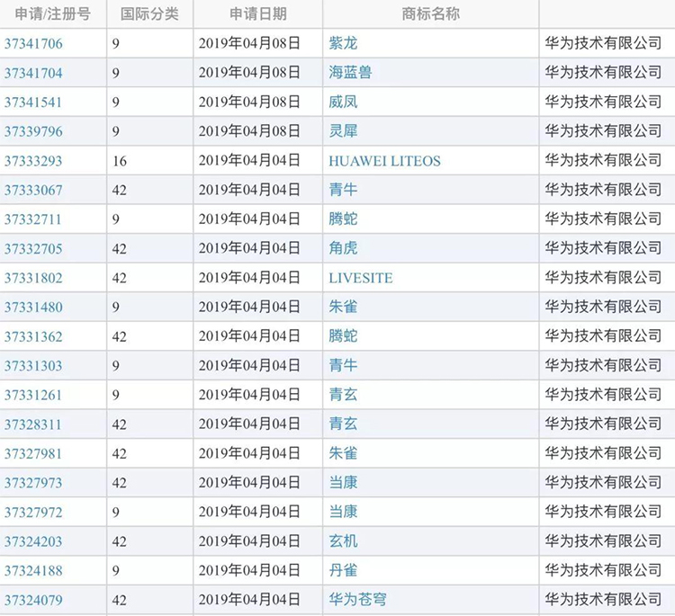Image resolution: width=675 pixels, height=616 pixels.
Task: Click the 申请/注册号 column header
Action: (x=52, y=13)
